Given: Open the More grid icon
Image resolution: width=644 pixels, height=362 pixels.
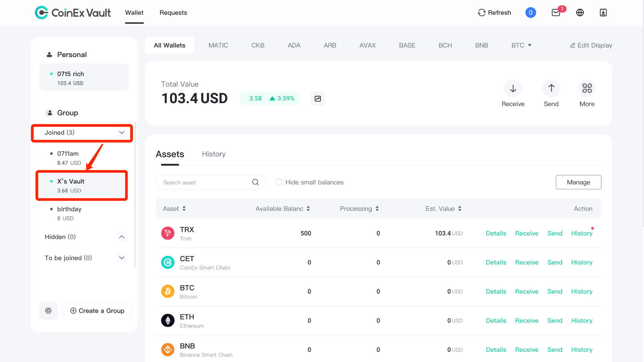Looking at the screenshot, I should pyautogui.click(x=587, y=88).
